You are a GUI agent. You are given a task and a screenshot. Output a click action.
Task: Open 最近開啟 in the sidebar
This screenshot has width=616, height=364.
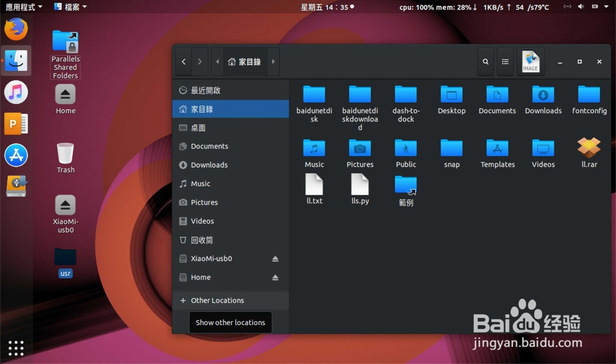tap(230, 91)
